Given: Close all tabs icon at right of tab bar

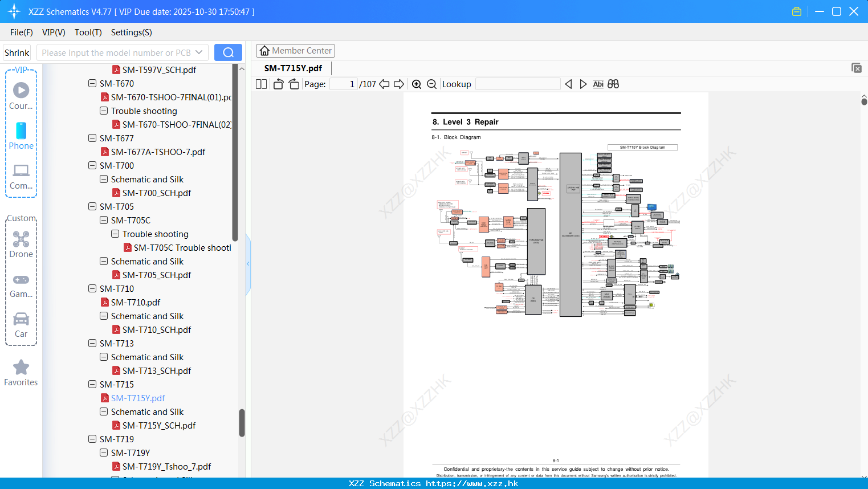Looking at the screenshot, I should (x=857, y=68).
